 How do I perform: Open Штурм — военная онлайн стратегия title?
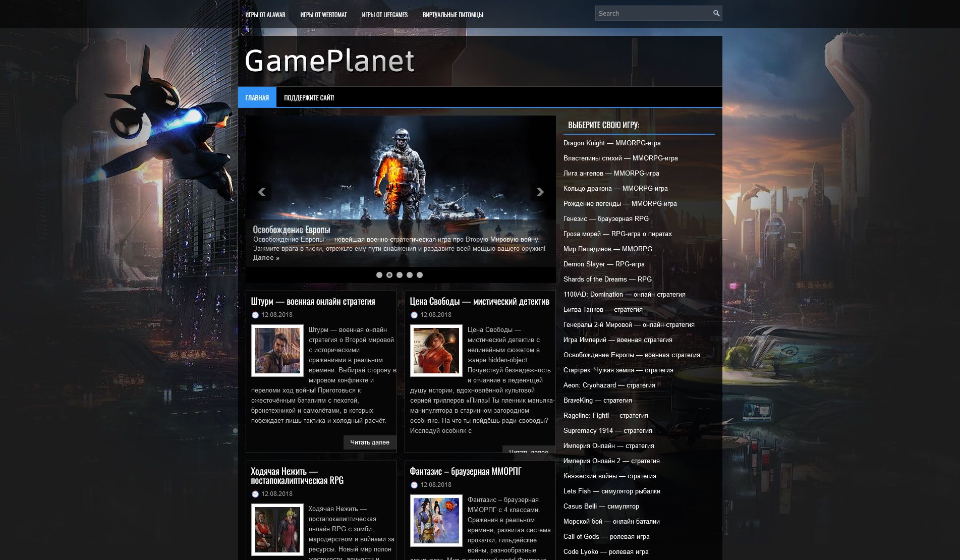coord(313,301)
